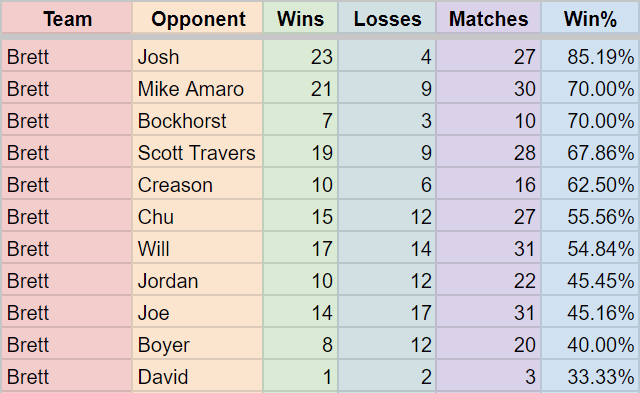Select the 33.33% win percentage cell
The width and height of the screenshot is (640, 393).
[x=590, y=376]
